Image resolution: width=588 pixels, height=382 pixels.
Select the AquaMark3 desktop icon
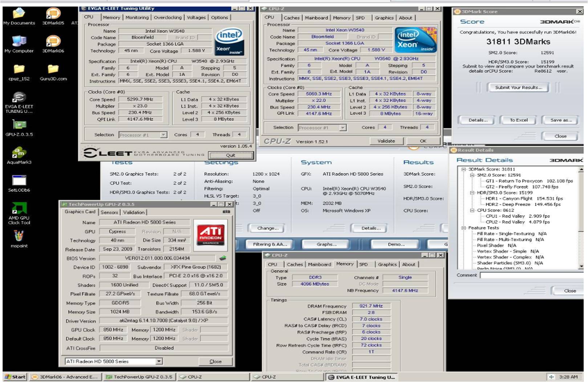(19, 156)
